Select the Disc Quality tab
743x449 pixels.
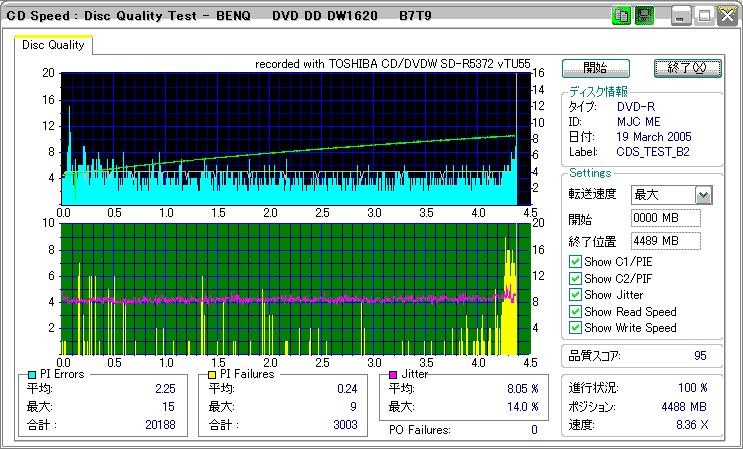(x=54, y=45)
